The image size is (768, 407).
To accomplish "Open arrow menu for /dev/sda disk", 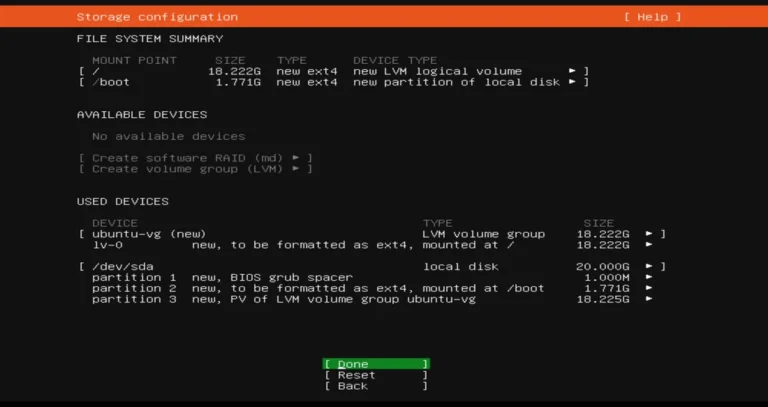I will coord(649,267).
